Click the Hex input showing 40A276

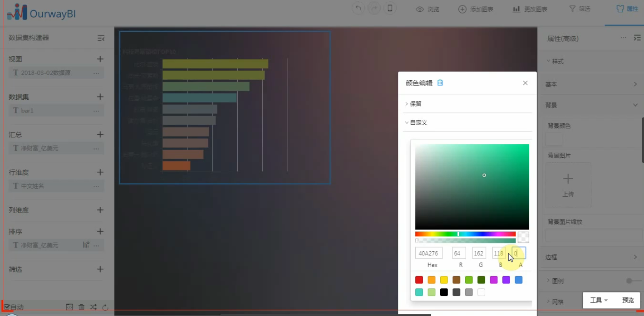tap(429, 253)
